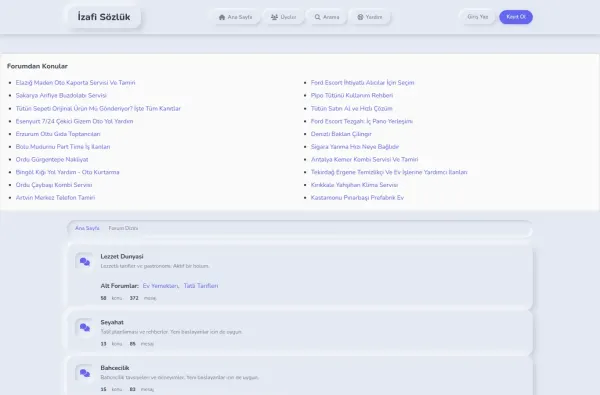This screenshot has width=600, height=395.
Task: Click the Yardım help icon
Action: [360, 17]
